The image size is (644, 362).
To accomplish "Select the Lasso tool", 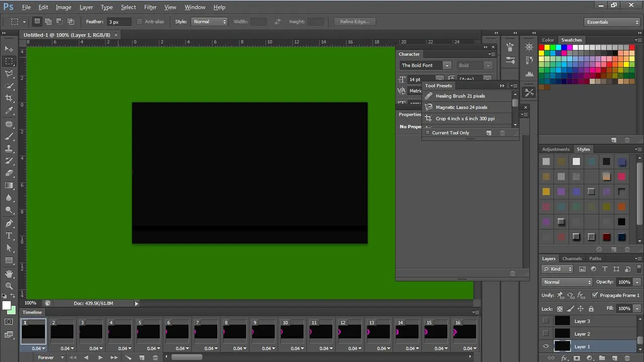I will coord(9,74).
